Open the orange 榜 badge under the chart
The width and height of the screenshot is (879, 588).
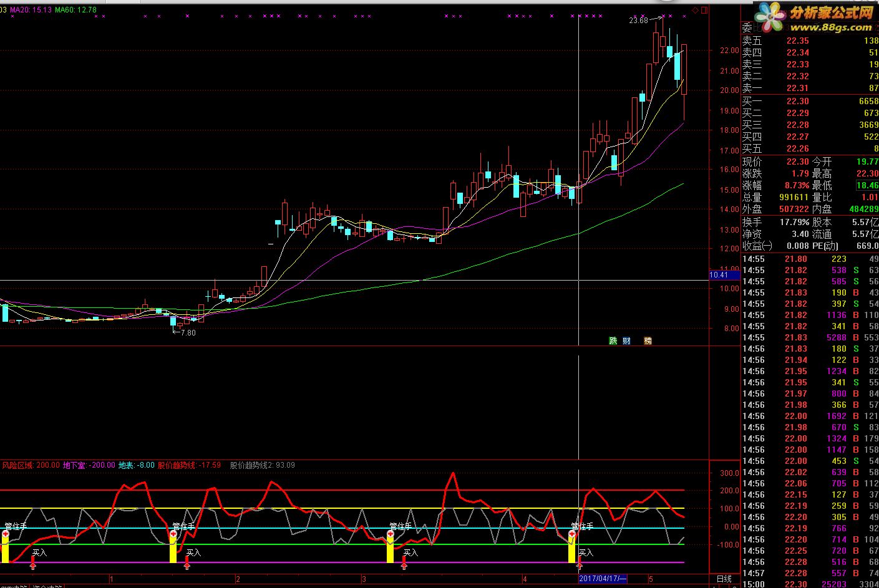click(648, 340)
